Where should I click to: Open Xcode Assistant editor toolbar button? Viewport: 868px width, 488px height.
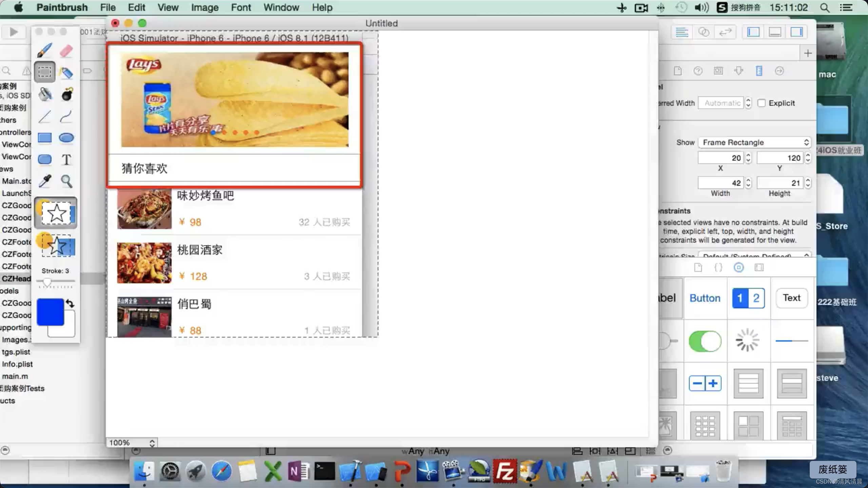coord(704,32)
